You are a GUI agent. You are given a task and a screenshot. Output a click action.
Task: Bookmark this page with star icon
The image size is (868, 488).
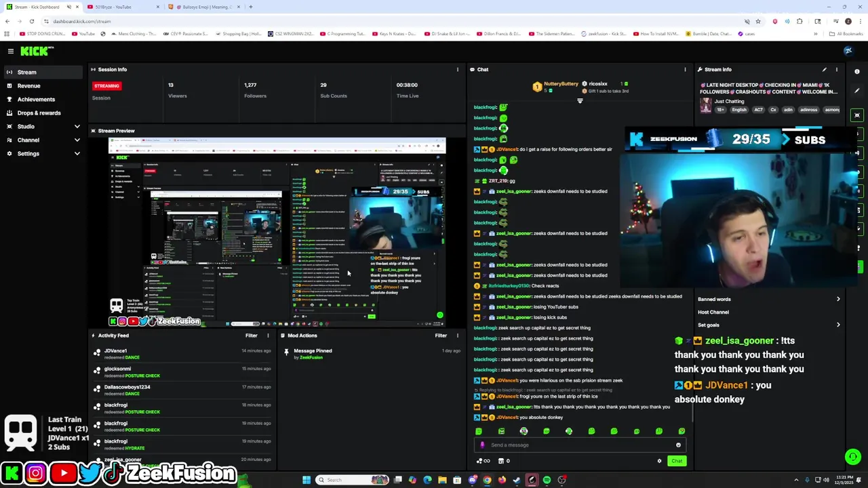758,21
